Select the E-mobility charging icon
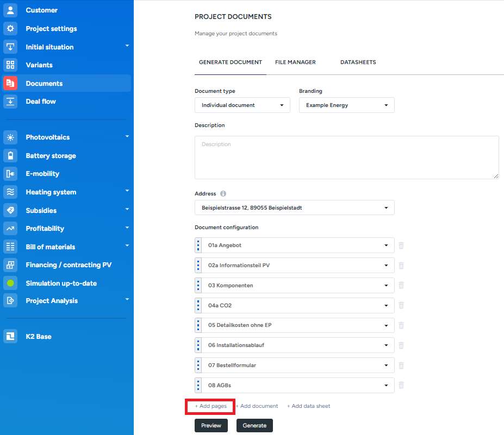This screenshot has width=504, height=435. (x=10, y=174)
